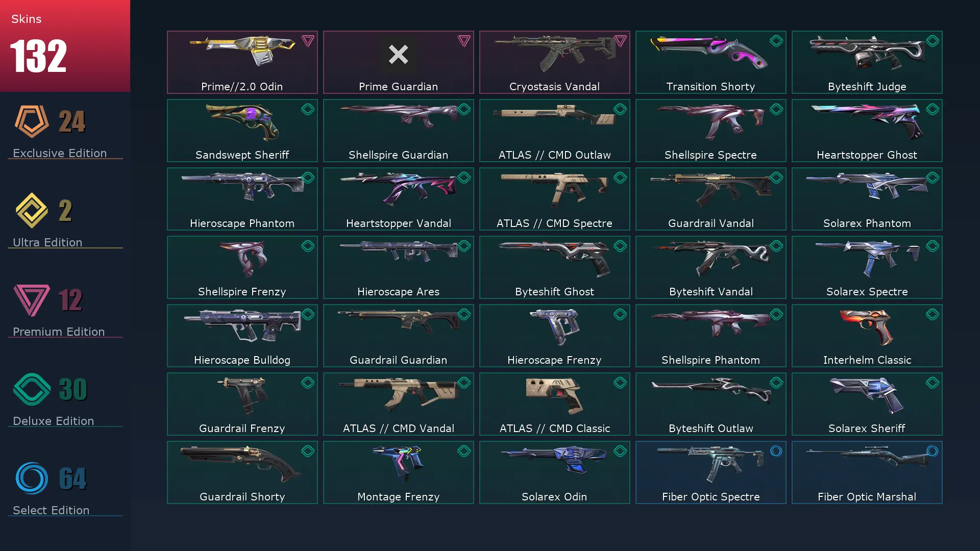
Task: Click deluxe tier badge on Byteshift Judge
Action: click(933, 41)
